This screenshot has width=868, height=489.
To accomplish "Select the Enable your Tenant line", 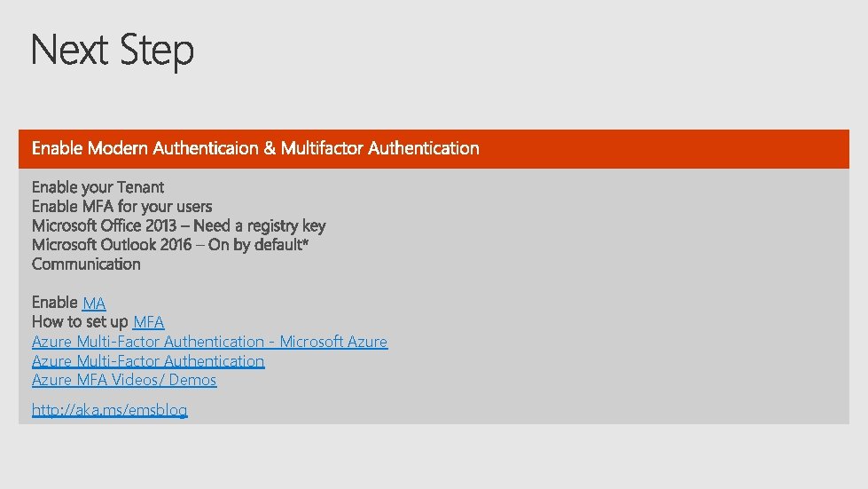I will [x=98, y=187].
